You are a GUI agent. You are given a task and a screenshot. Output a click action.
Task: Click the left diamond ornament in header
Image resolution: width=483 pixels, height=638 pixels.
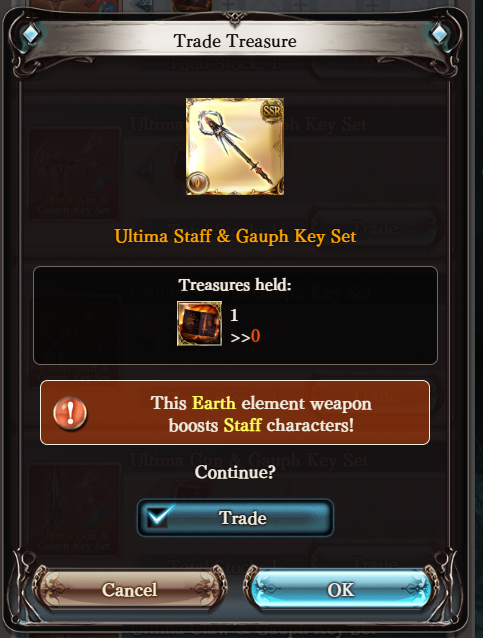(31, 34)
